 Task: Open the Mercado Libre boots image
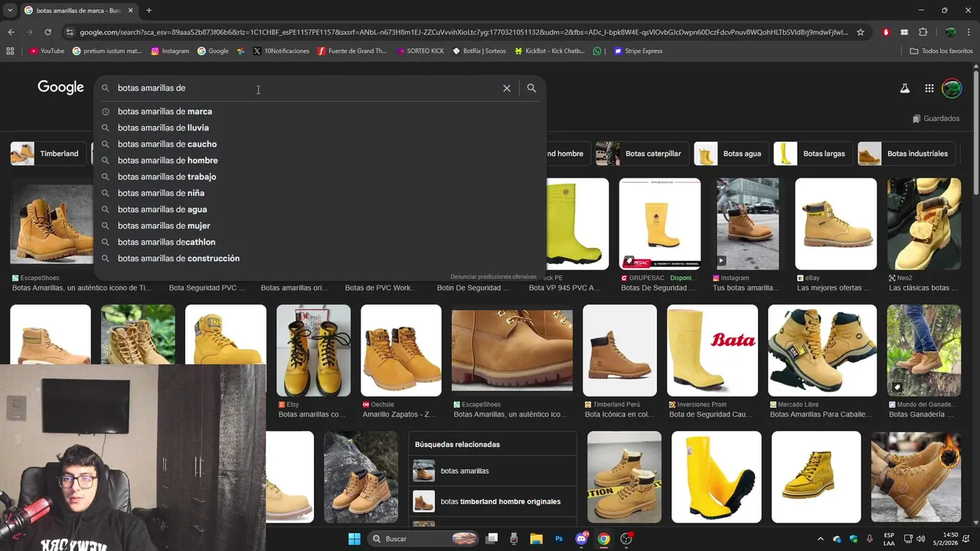tap(822, 350)
